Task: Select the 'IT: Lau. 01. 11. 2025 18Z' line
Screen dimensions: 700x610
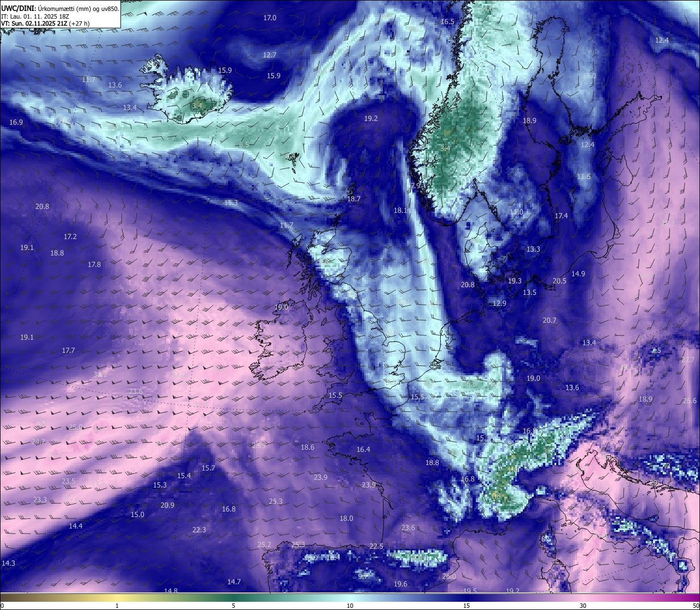Action: [35, 16]
